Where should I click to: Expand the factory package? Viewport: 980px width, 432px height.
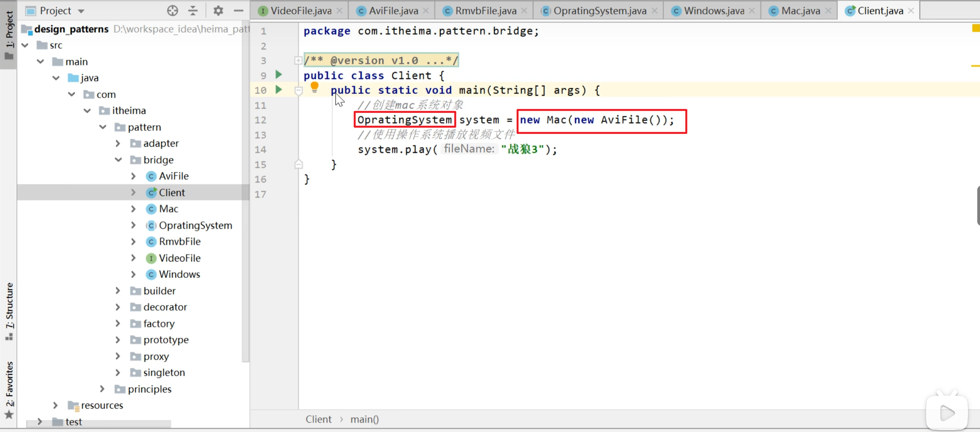[x=118, y=323]
